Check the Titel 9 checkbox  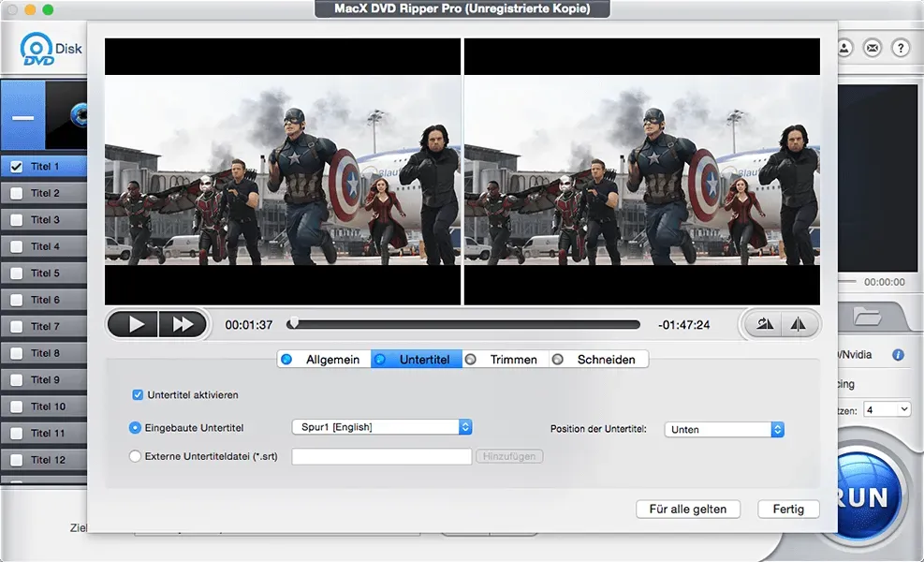(x=17, y=379)
